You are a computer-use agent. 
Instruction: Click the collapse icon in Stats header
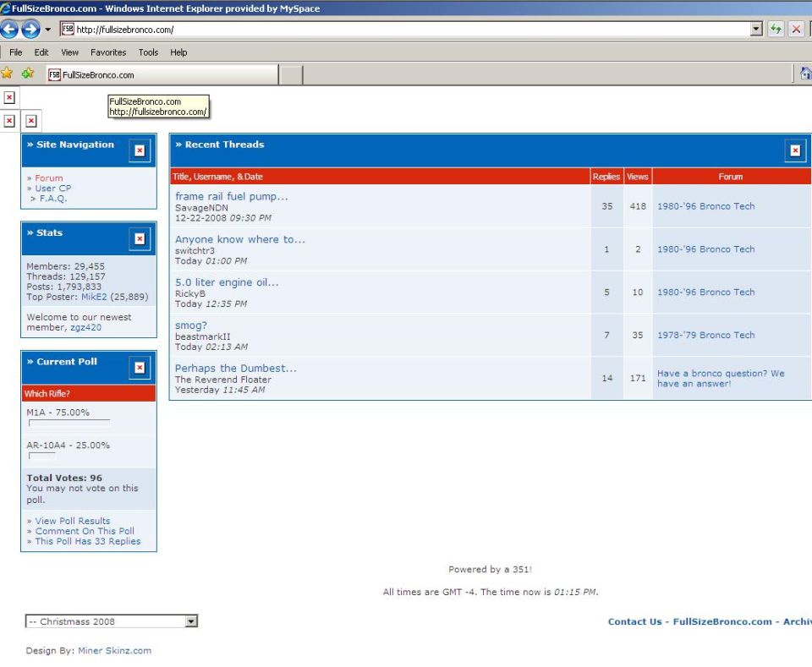140,238
